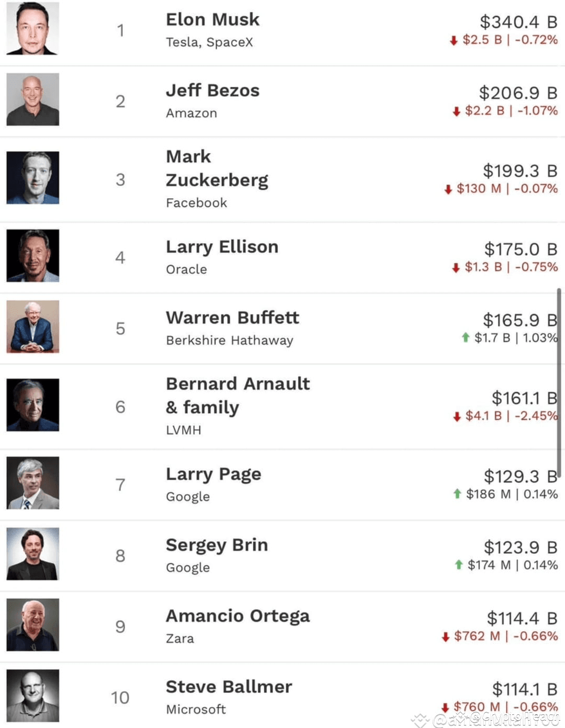Click the $340.4 B net worth value
565x728 pixels.
pyautogui.click(x=518, y=22)
